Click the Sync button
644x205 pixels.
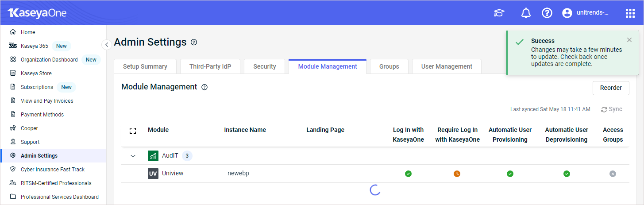coord(612,109)
